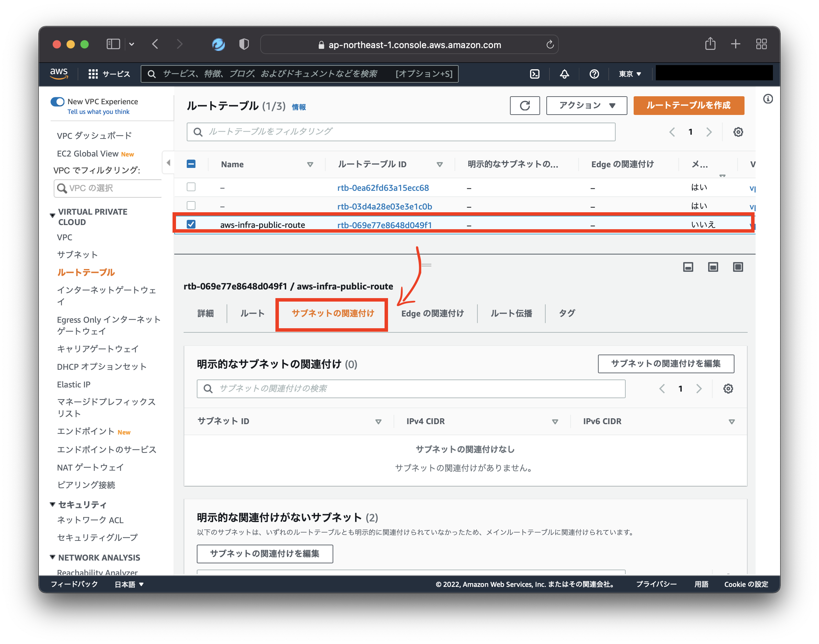
Task: Open the 東京 region selector
Action: [x=629, y=74]
